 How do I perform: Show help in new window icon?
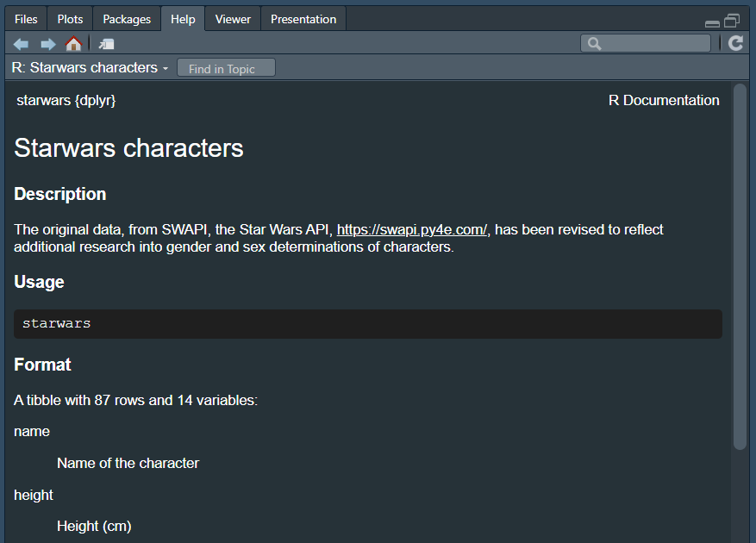tap(107, 44)
